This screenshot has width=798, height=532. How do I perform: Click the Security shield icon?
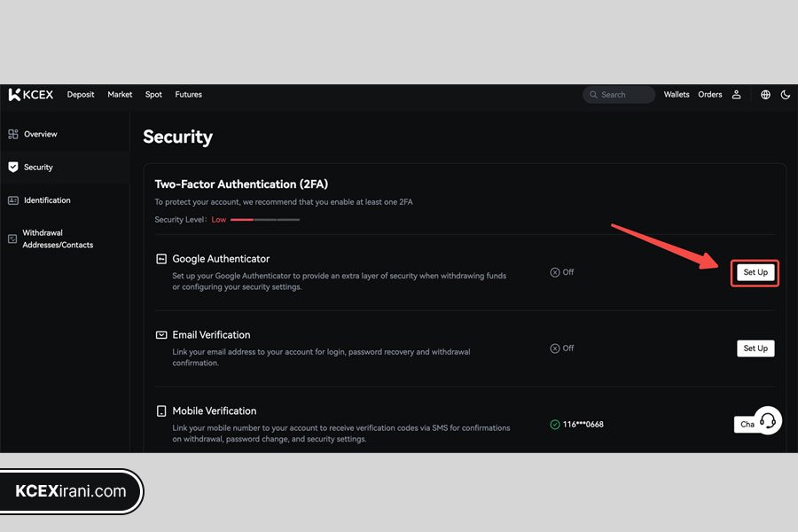coord(13,167)
